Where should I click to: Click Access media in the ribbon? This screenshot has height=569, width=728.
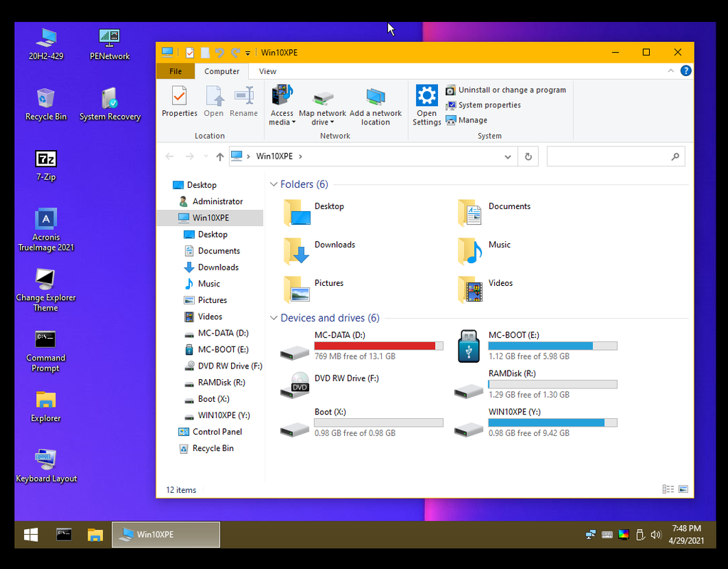(282, 105)
